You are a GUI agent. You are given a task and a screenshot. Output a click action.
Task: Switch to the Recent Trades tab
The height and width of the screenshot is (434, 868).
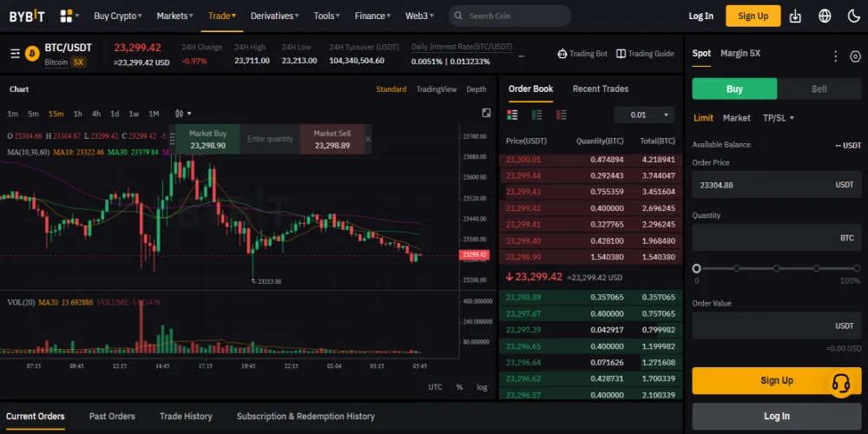click(x=600, y=89)
